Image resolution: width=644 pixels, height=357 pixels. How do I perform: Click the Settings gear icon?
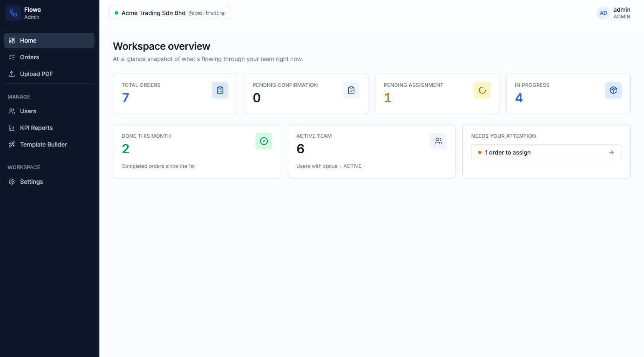12,182
